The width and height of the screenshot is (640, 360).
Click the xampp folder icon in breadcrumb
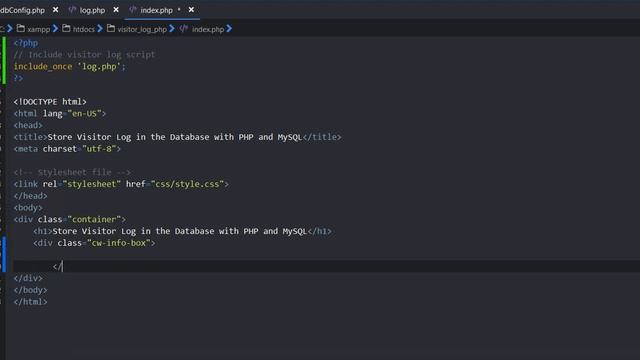coord(21,29)
